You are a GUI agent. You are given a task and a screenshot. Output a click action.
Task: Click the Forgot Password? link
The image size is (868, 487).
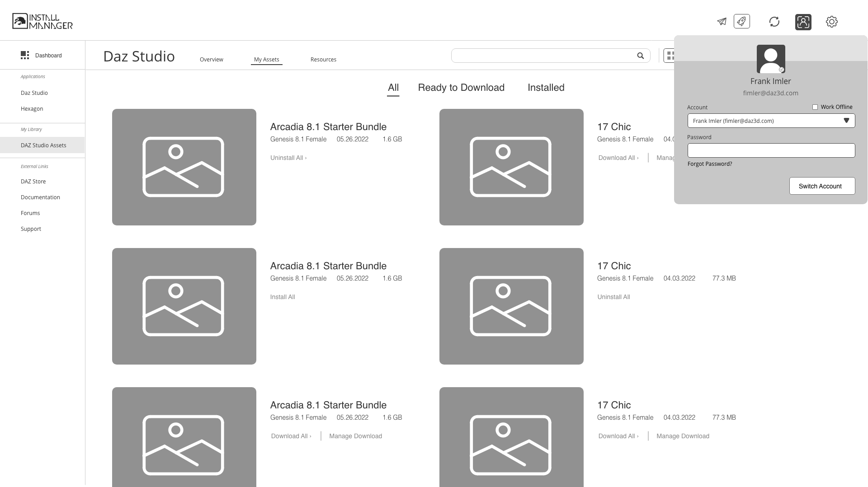tap(710, 164)
